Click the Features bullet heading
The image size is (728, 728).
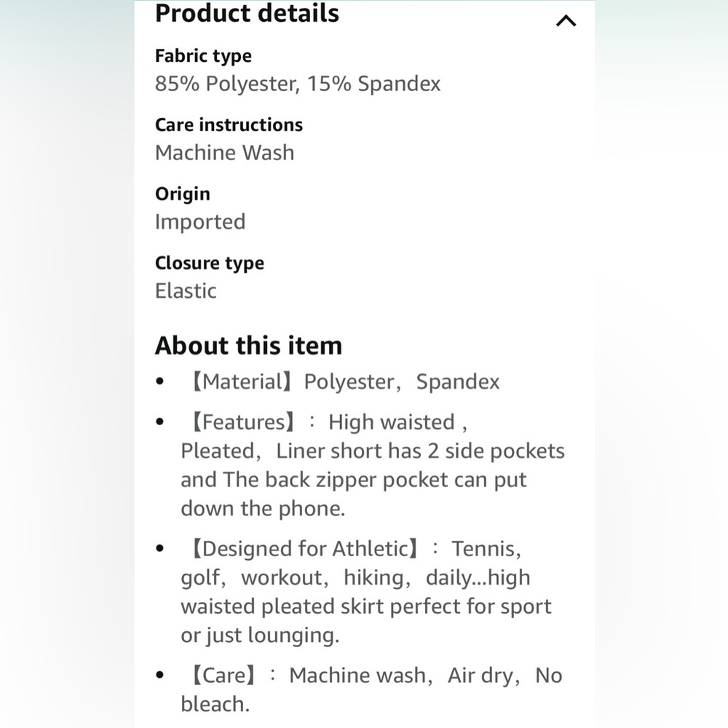(x=243, y=422)
